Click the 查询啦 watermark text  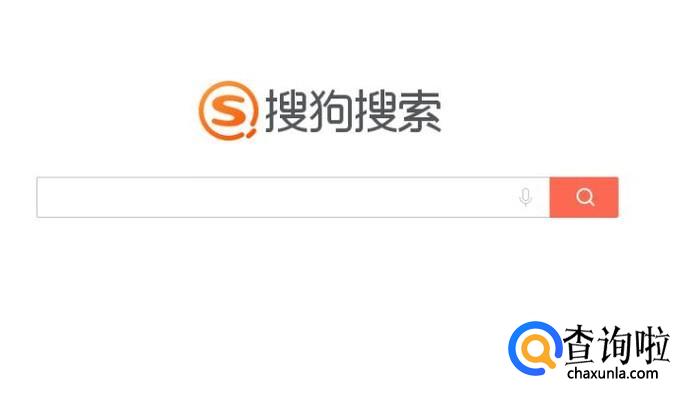coord(615,345)
